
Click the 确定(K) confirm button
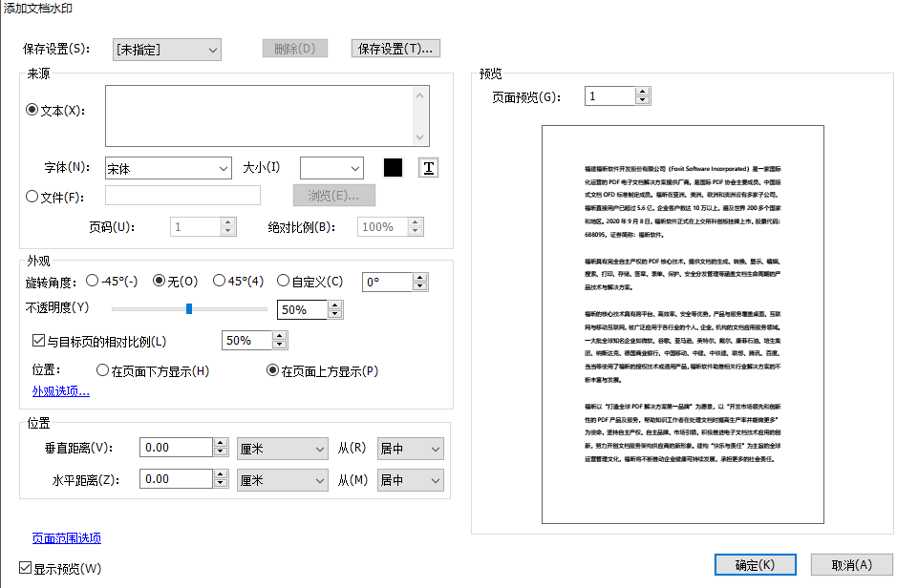click(755, 564)
